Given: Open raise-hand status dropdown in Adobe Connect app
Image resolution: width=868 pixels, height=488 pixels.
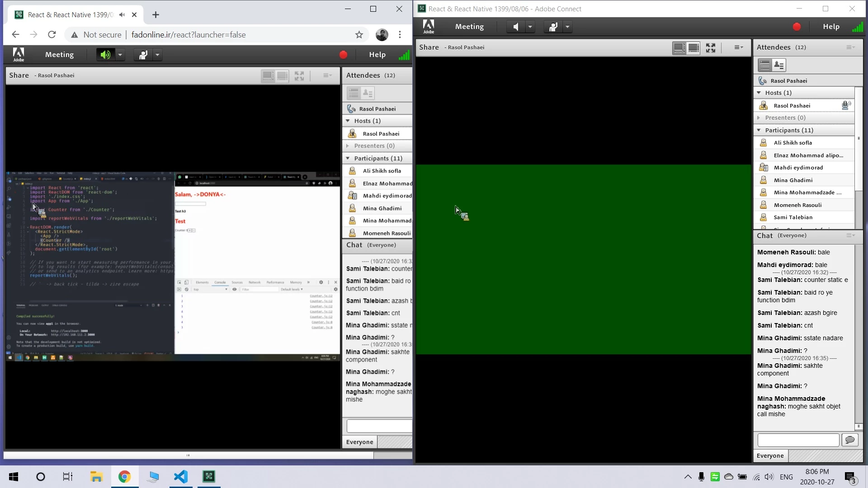Looking at the screenshot, I should point(567,27).
